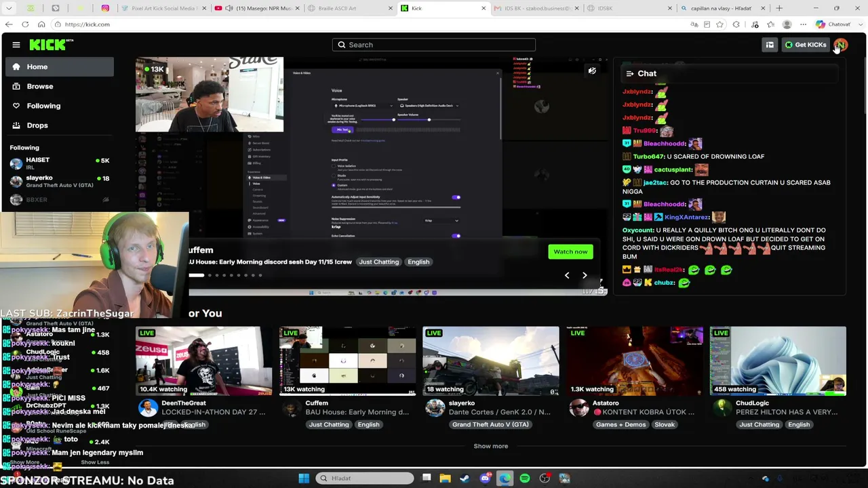Click username 'KingXAntarez' in the chat
Viewport: 868px width, 488px height.
(686, 218)
